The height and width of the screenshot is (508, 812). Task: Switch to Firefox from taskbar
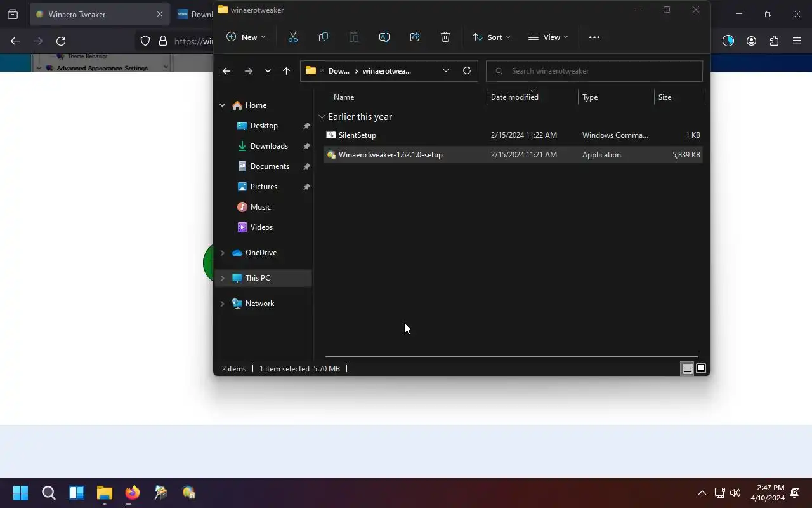tap(133, 493)
